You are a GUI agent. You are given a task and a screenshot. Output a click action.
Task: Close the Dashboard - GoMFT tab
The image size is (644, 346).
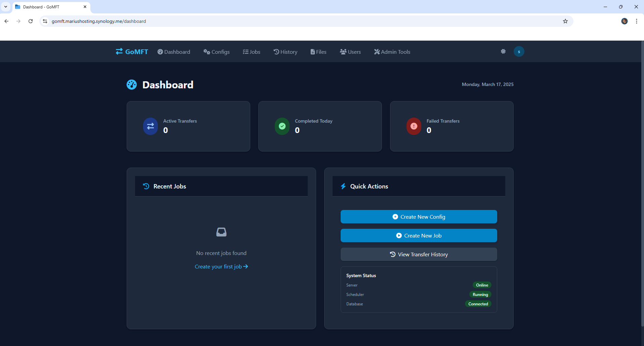click(85, 7)
